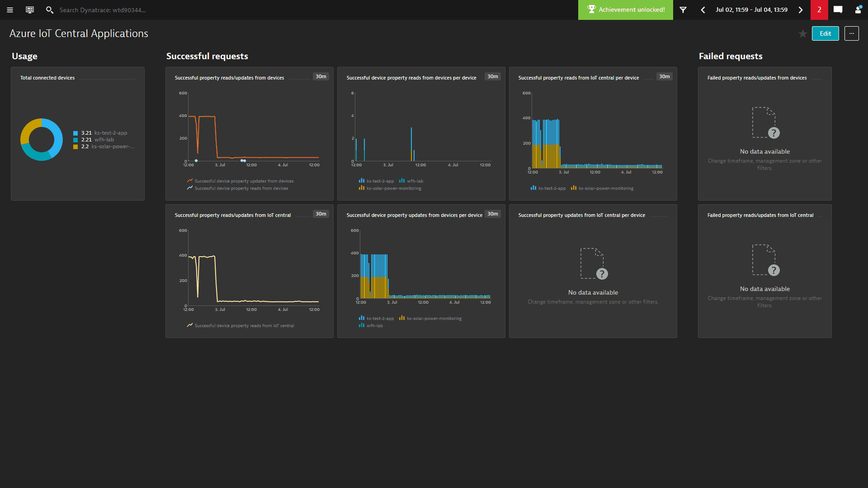The image size is (868, 488).
Task: Toggle wfh-lab legend in reads from devices per device
Action: pos(411,181)
